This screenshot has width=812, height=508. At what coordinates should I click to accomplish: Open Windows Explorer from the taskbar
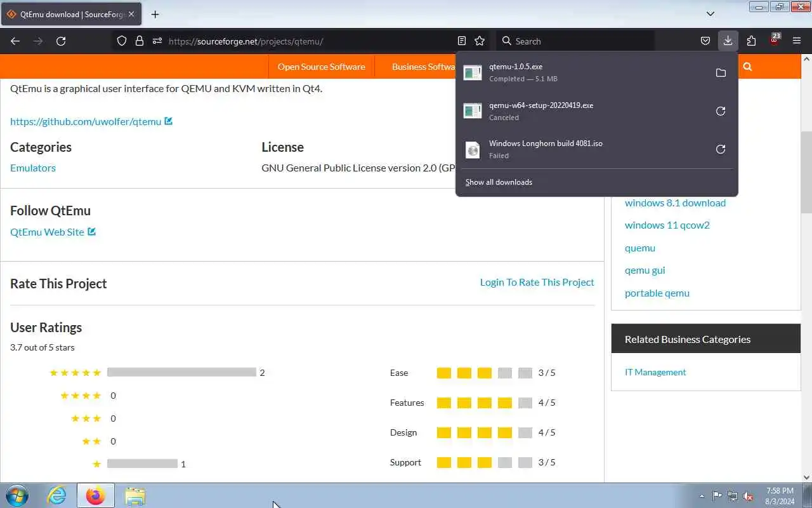(x=134, y=495)
